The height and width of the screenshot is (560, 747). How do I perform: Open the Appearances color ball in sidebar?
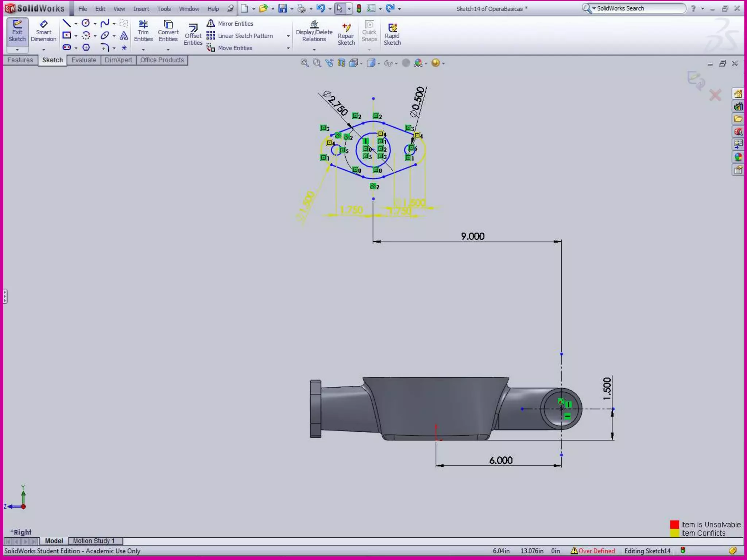point(738,157)
